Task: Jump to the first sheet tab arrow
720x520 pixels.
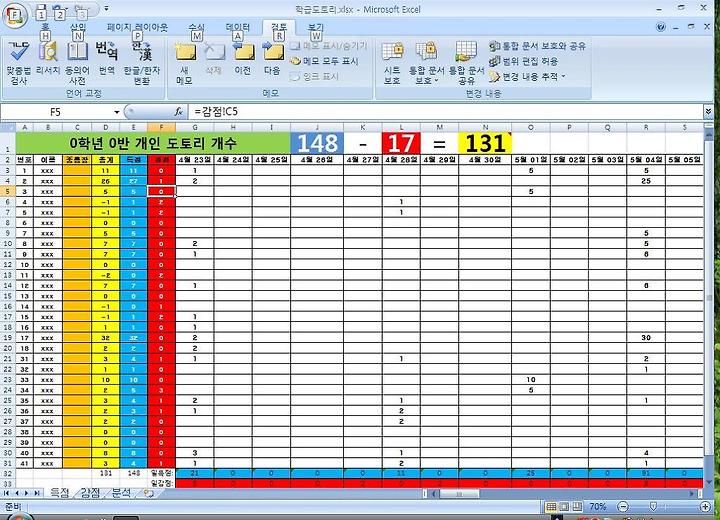Action: pyautogui.click(x=6, y=493)
